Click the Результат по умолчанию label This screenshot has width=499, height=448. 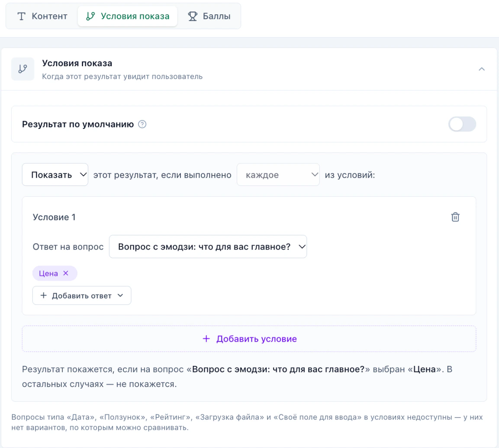click(78, 124)
